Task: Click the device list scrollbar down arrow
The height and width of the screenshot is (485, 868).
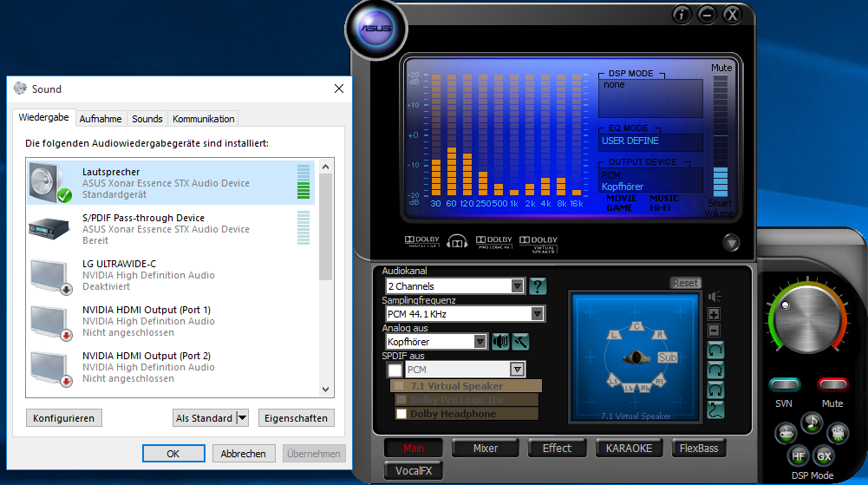Action: point(325,390)
